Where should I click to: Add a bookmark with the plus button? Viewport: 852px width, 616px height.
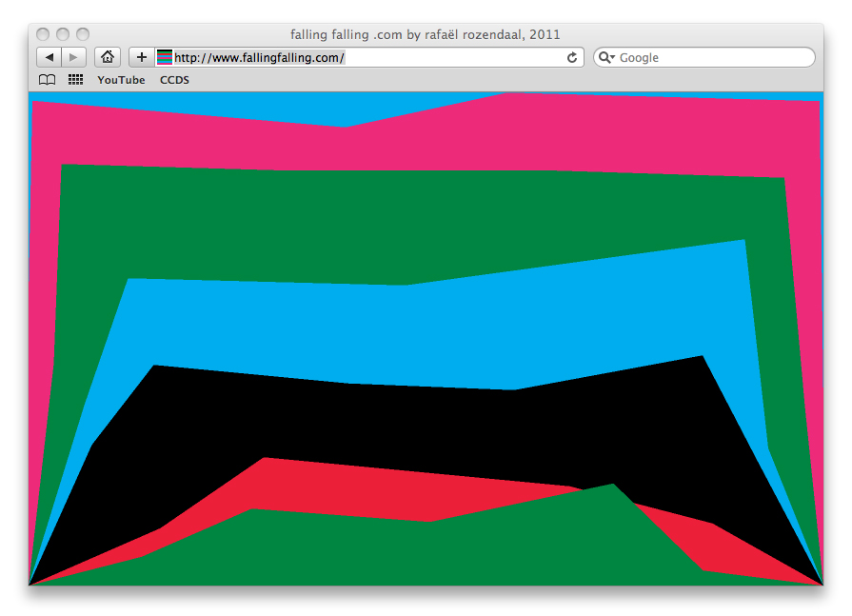click(x=141, y=57)
